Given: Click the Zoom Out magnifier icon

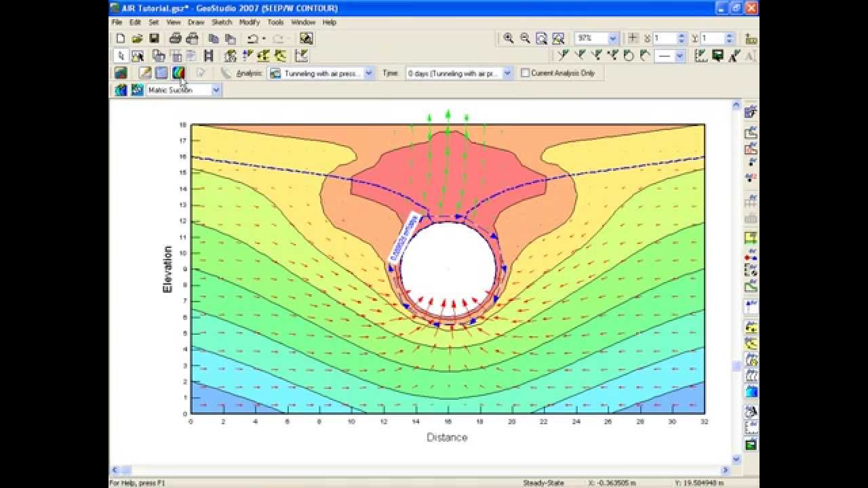Looking at the screenshot, I should click(x=525, y=39).
